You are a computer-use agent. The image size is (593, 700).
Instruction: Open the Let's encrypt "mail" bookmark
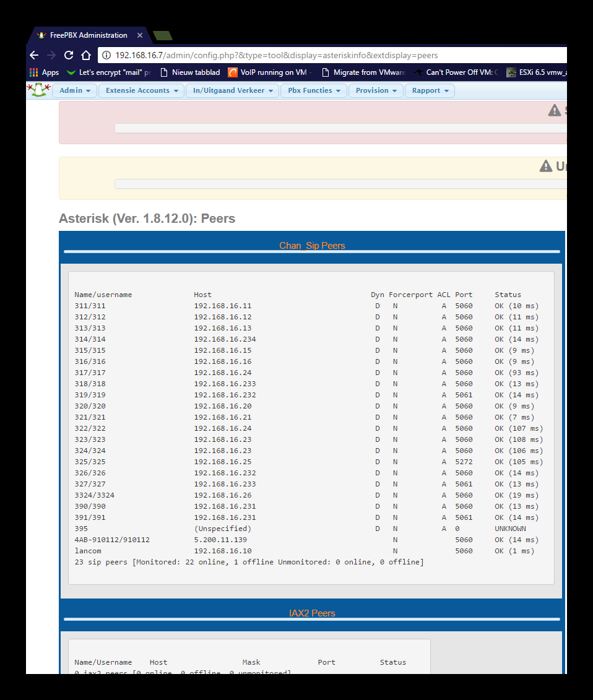109,72
